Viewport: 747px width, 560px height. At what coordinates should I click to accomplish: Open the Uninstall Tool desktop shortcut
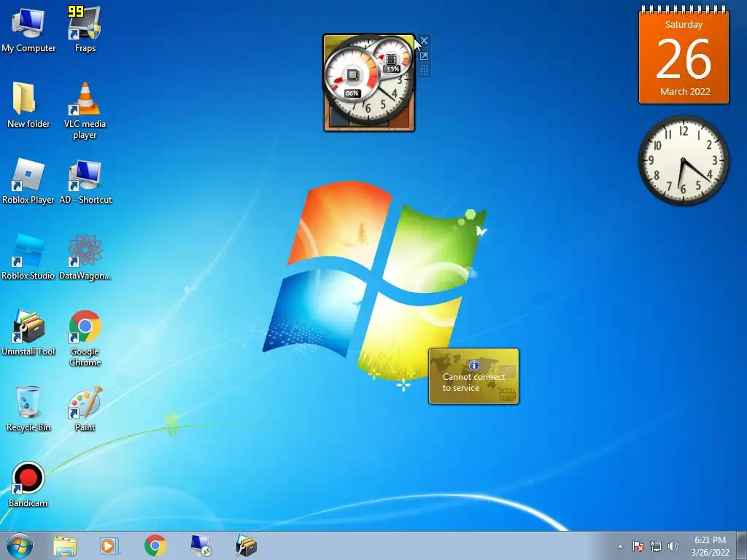[x=28, y=332]
